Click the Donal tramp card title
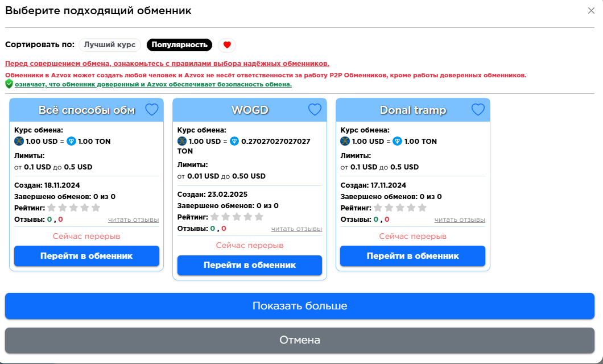 point(412,110)
